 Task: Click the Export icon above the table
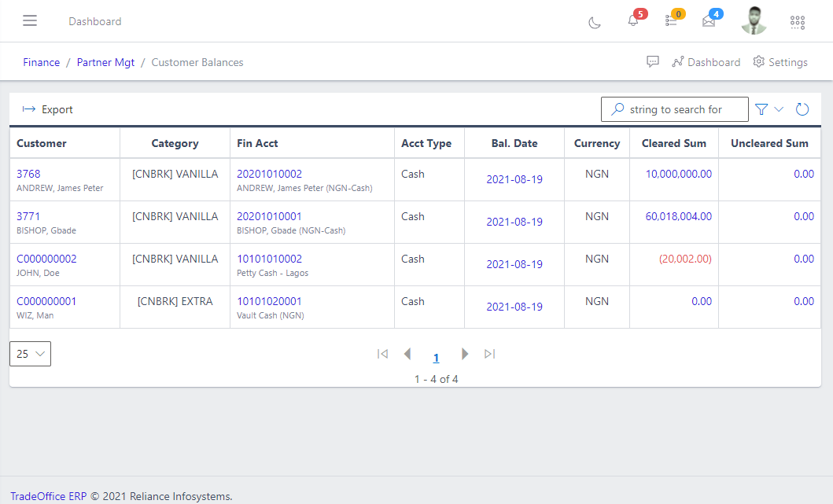pos(29,109)
